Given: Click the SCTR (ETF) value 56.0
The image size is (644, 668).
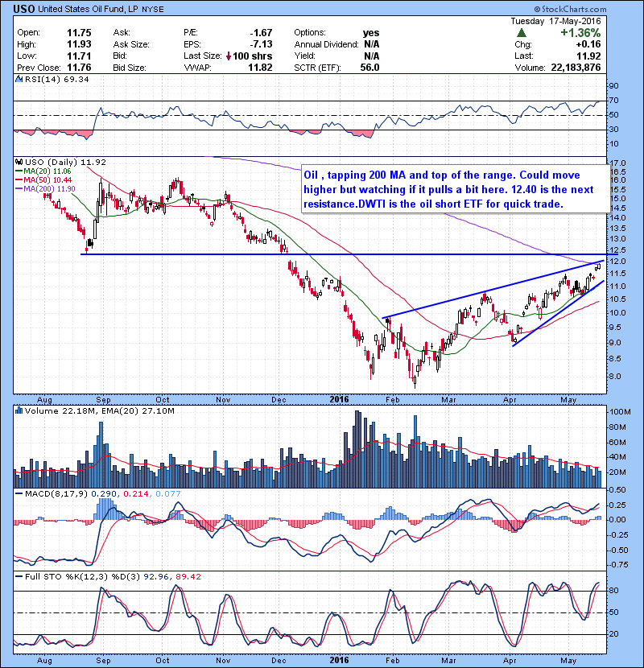Looking at the screenshot, I should [369, 68].
